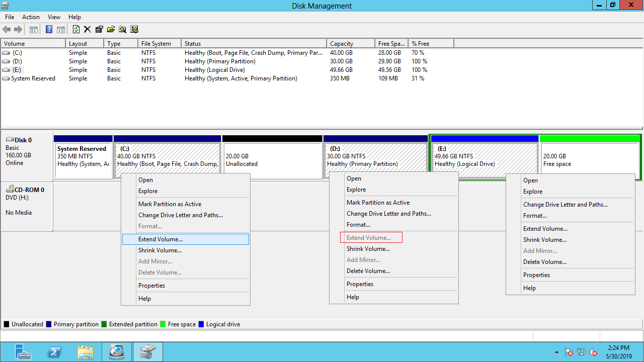This screenshot has height=362, width=644.
Task: Click the bright green Free space legend swatch
Action: [163, 324]
